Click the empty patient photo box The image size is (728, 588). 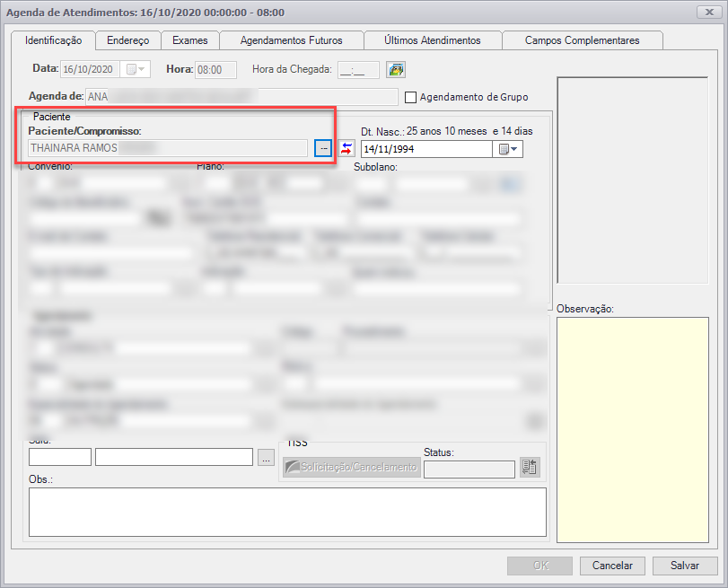tap(632, 180)
